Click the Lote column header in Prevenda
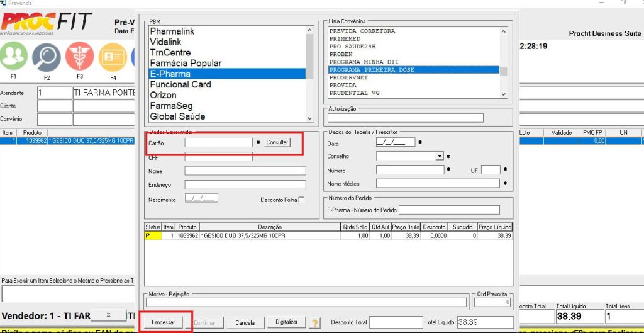Screen dimensions: 644x333 point(531,133)
